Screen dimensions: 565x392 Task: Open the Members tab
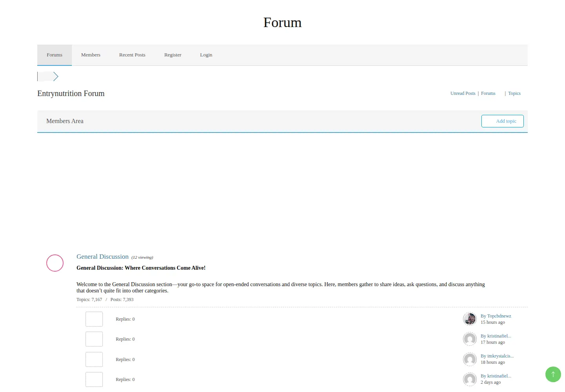[91, 55]
